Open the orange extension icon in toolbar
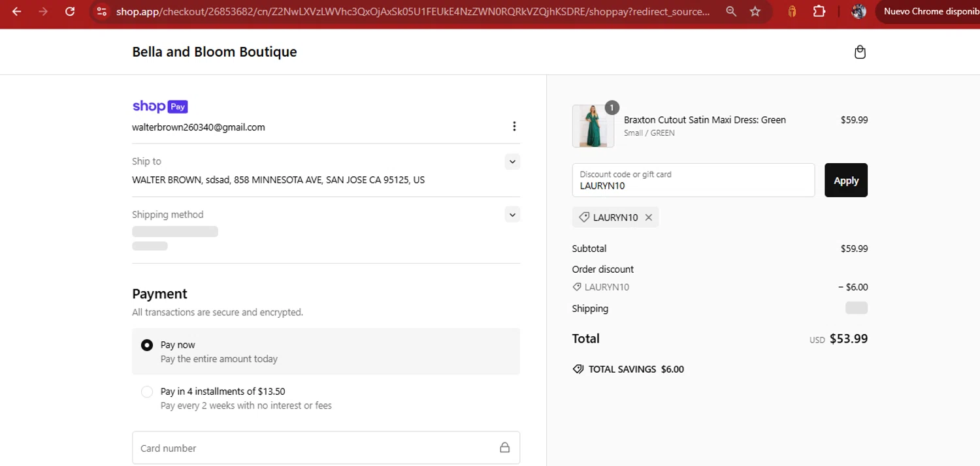 click(x=792, y=11)
